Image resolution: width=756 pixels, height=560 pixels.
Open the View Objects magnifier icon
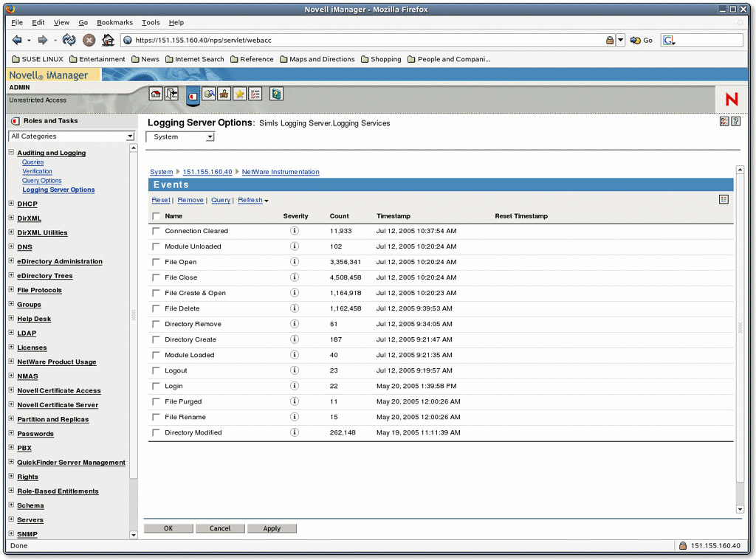209,94
